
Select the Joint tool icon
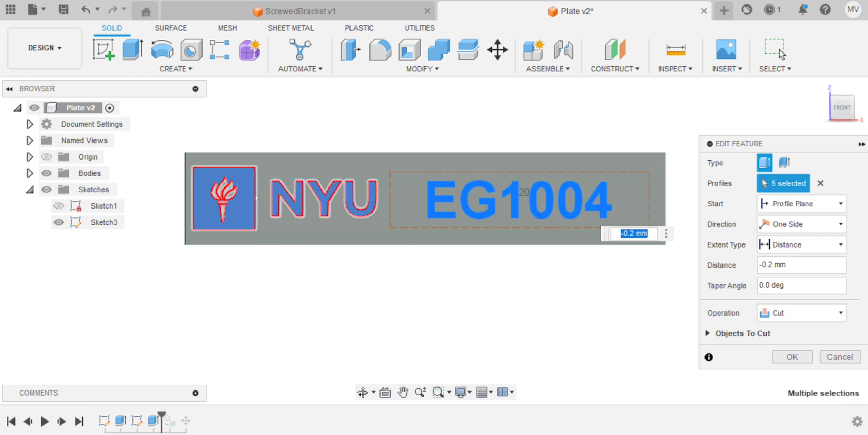coord(563,50)
